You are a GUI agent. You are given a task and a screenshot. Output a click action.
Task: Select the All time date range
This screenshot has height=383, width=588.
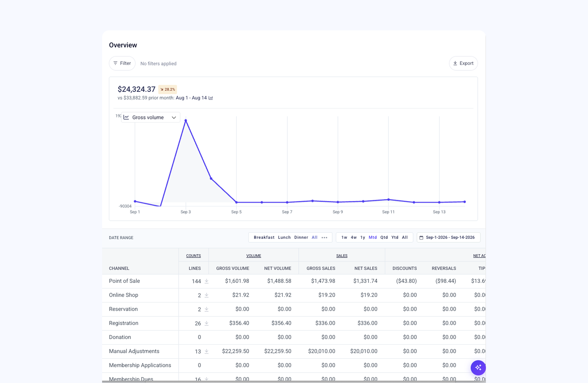click(x=405, y=237)
